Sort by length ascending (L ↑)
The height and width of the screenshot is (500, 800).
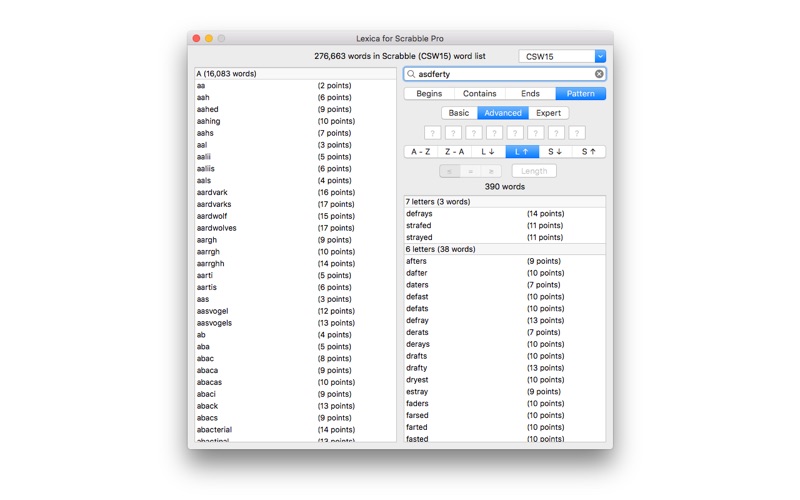pos(522,152)
